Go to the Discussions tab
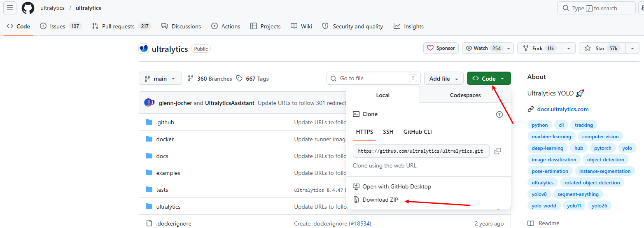The width and height of the screenshot is (644, 228). pyautogui.click(x=181, y=26)
